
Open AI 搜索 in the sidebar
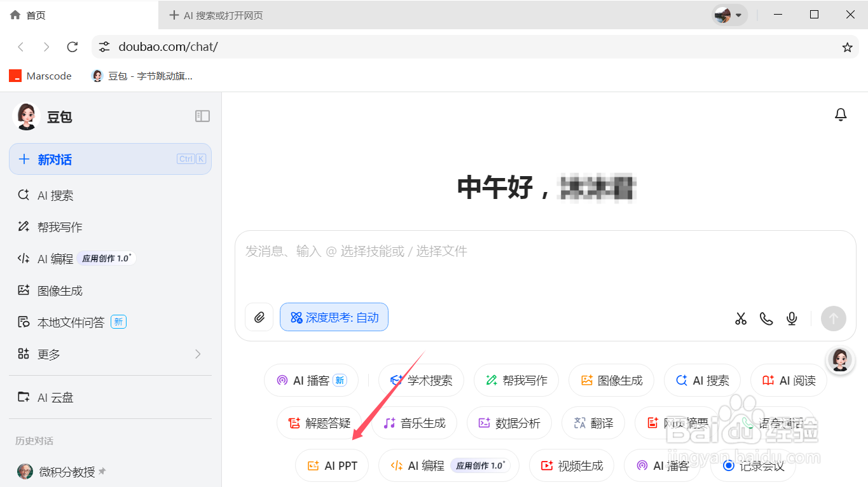(x=110, y=195)
